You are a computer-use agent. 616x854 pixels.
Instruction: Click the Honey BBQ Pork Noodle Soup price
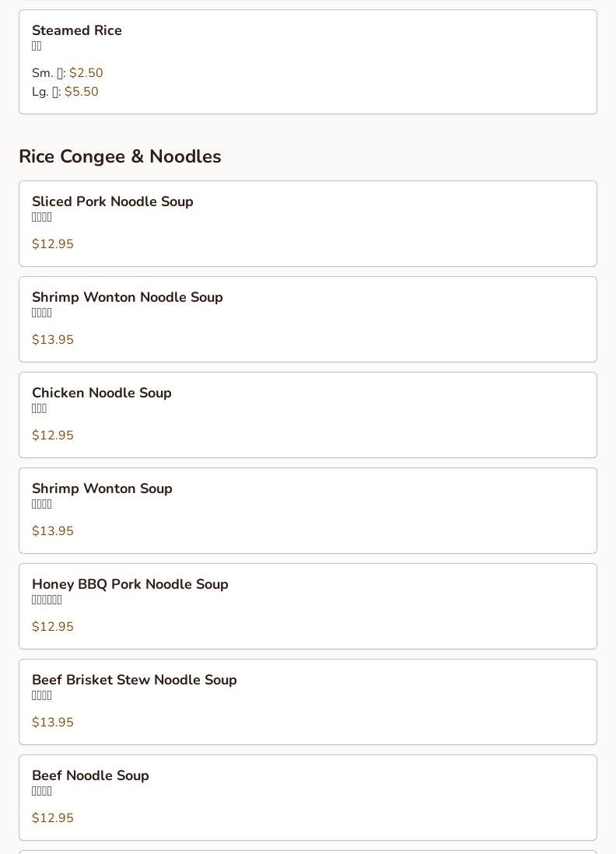click(x=53, y=627)
